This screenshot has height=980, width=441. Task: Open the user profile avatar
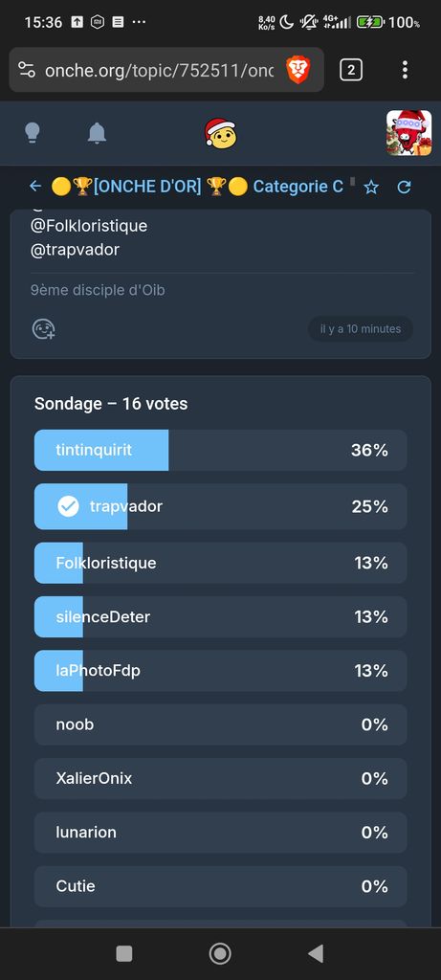pos(408,133)
